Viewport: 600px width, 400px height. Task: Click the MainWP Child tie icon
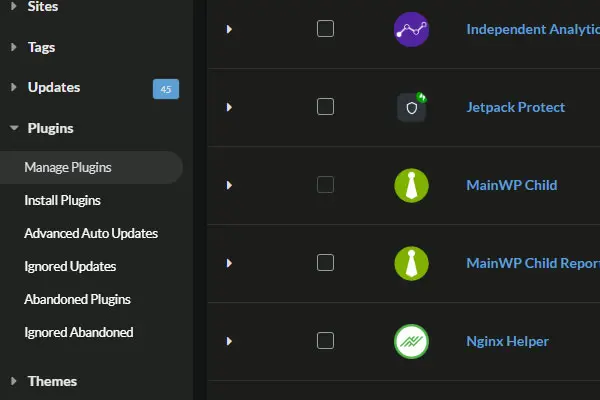[x=411, y=186]
